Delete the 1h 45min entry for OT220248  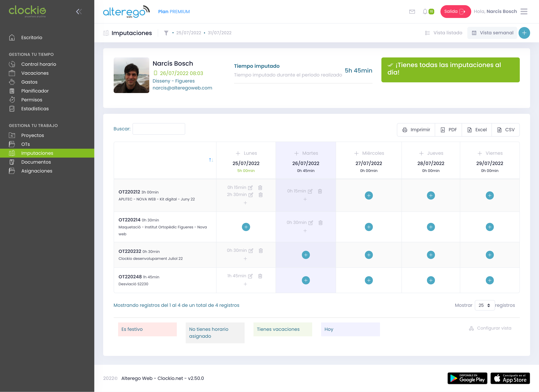click(x=260, y=276)
